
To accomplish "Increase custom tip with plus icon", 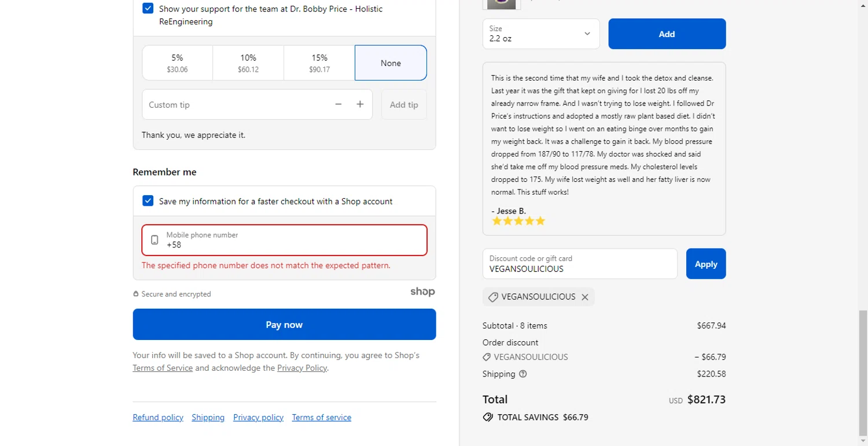I will 360,104.
